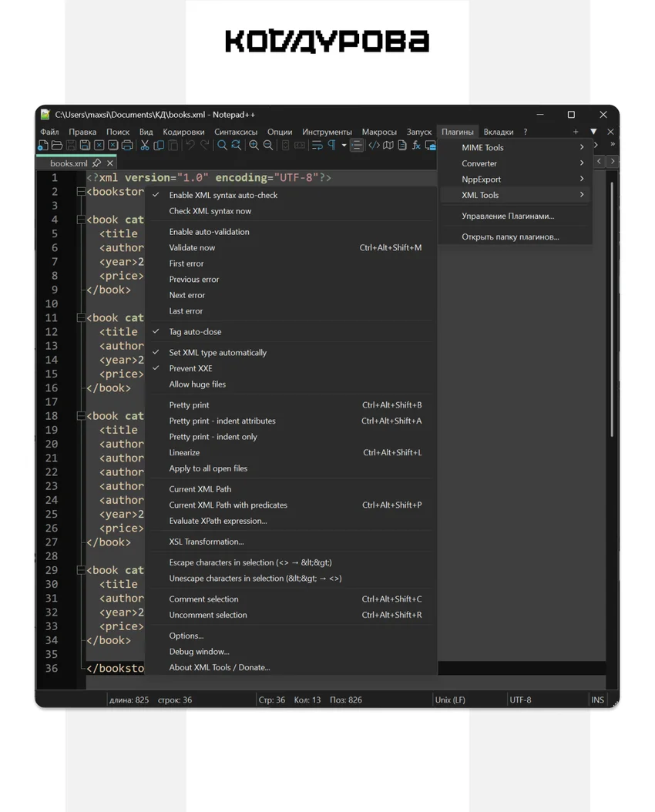Viewport: 655px width, 812px height.
Task: Click the Paste clipboard icon
Action: pos(173,146)
